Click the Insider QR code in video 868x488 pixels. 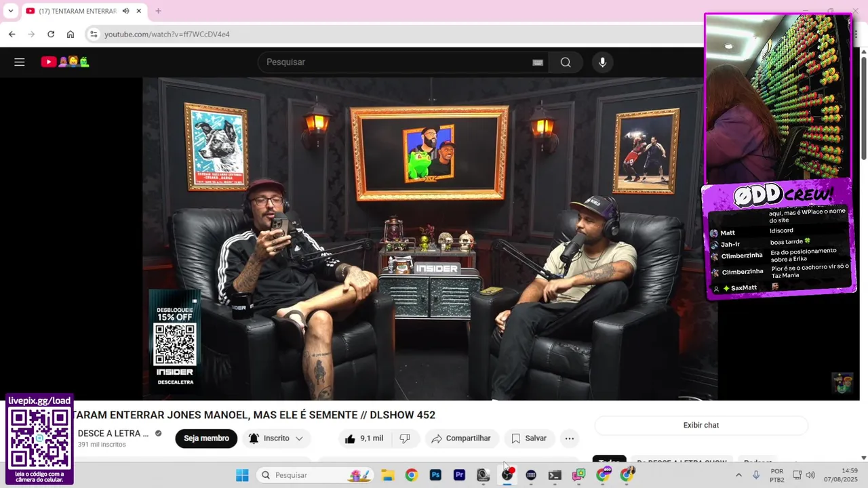pyautogui.click(x=175, y=344)
